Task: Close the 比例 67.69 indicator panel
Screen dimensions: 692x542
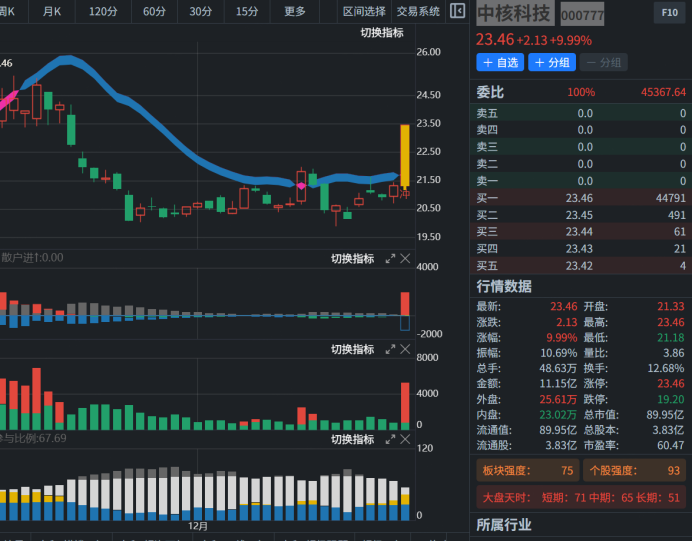Action: point(405,439)
